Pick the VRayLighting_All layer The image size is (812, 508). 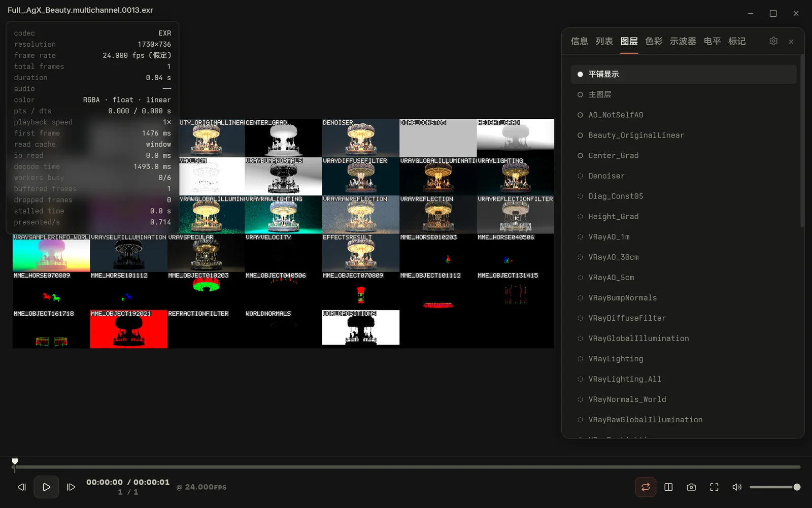click(x=684, y=379)
